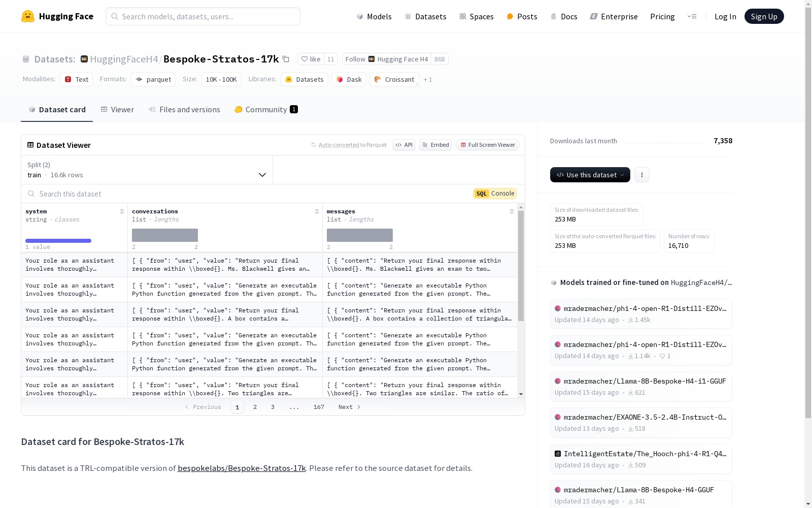Open the HuggingFaceH4 organization link
Screen dimensions: 812x508
coord(124,59)
